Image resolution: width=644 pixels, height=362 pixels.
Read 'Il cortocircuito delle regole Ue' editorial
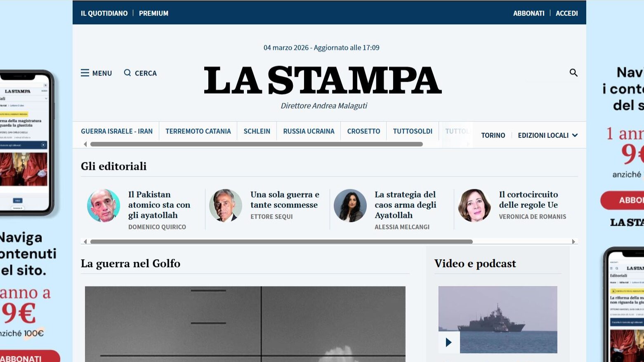528,200
